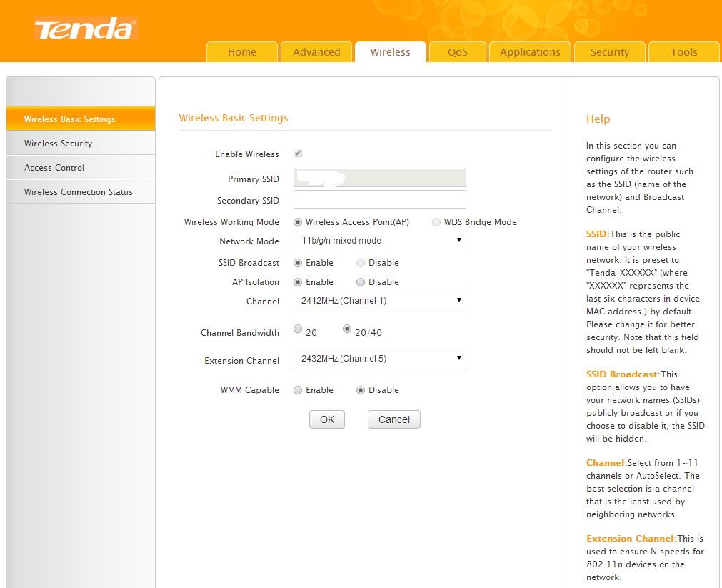Click the 'SSID:' help term

pyautogui.click(x=598, y=234)
